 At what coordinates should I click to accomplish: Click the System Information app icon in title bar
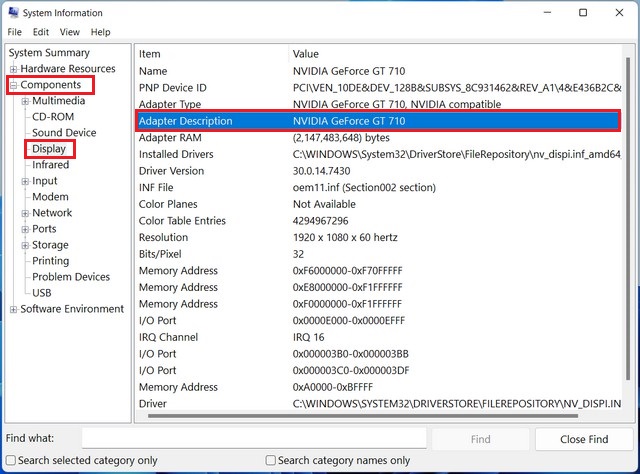(13, 13)
